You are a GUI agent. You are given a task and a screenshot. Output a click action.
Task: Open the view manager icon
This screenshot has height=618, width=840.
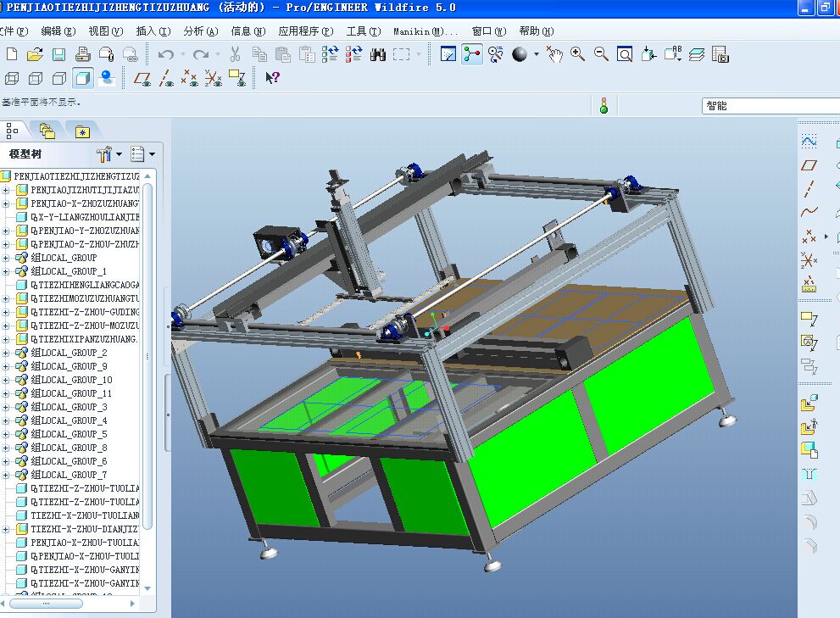[720, 54]
